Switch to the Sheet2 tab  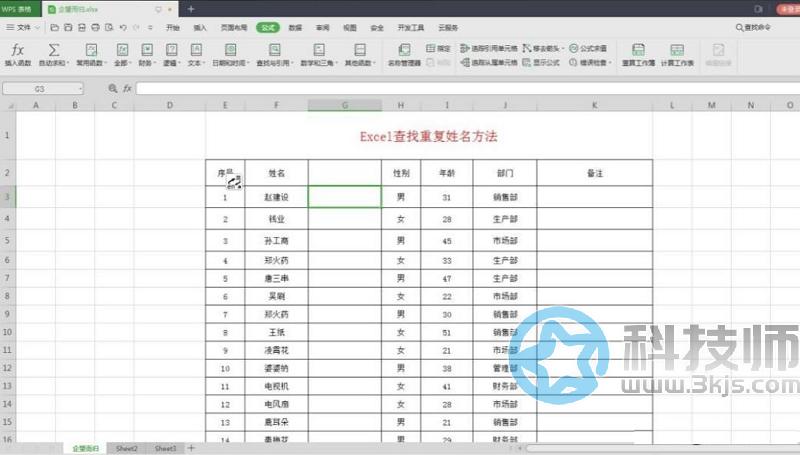click(127, 448)
